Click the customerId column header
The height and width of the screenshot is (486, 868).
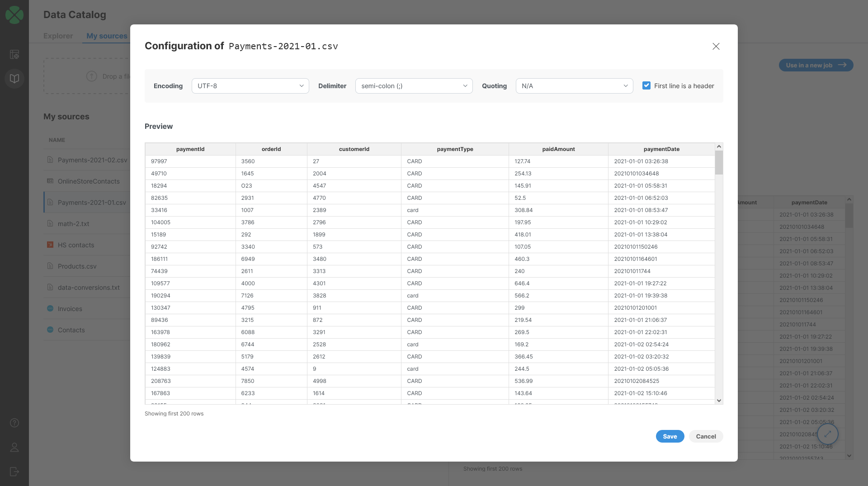(354, 149)
